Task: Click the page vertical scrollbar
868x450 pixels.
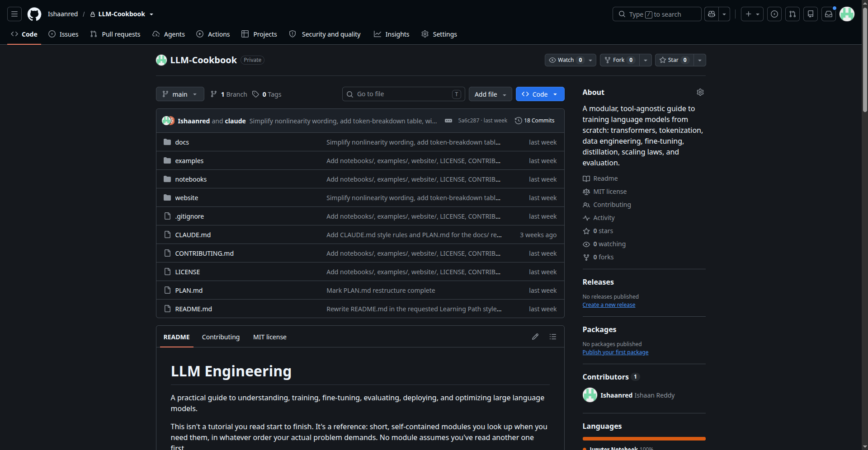Action: click(x=864, y=59)
